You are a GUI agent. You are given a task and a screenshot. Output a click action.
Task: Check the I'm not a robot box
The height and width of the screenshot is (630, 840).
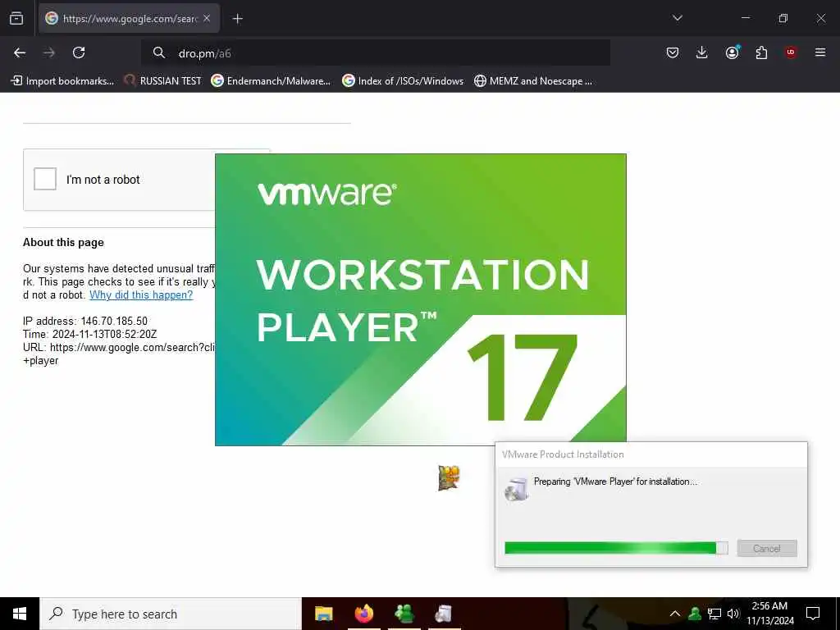click(x=45, y=179)
